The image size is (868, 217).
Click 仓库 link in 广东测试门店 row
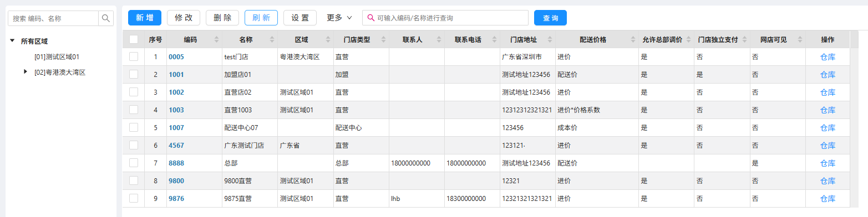pos(828,146)
